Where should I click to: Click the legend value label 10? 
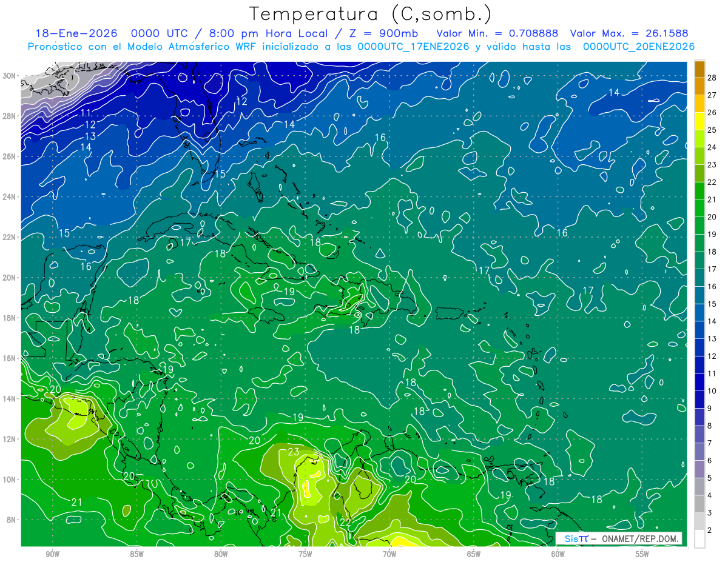click(712, 392)
